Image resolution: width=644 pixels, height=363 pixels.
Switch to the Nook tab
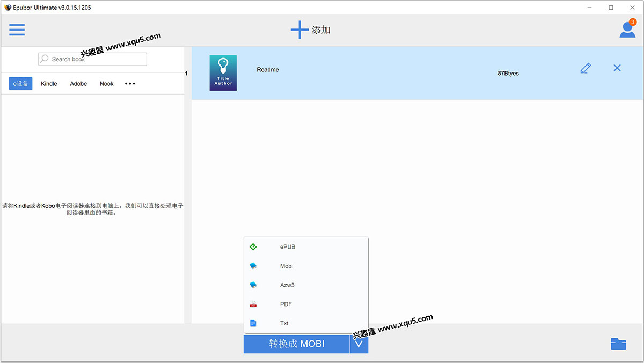click(107, 84)
